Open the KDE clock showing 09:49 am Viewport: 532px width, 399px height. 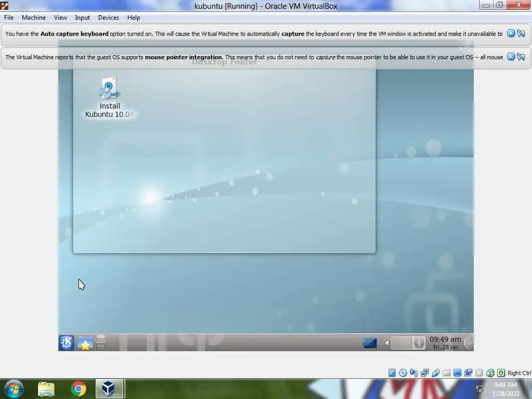pos(445,343)
